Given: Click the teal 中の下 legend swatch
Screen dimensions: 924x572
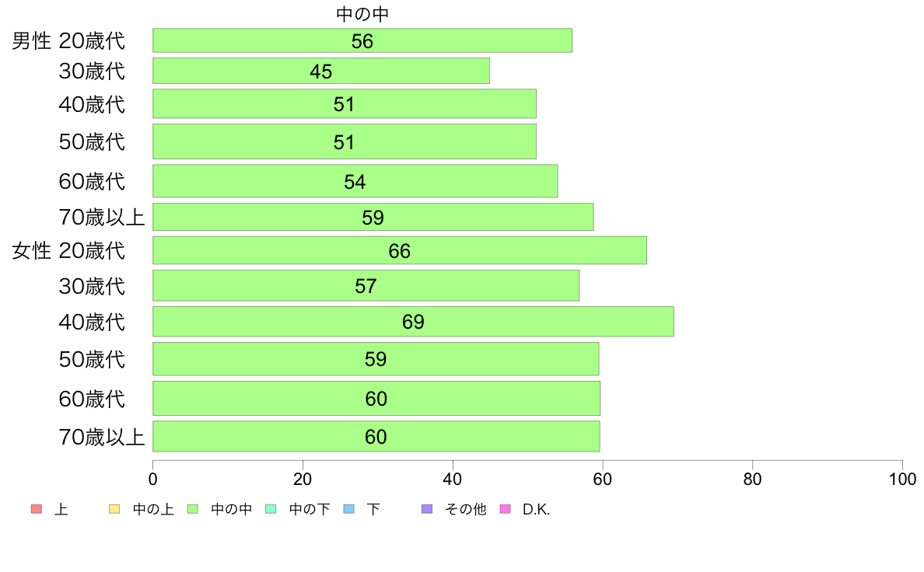Looking at the screenshot, I should point(271,509).
